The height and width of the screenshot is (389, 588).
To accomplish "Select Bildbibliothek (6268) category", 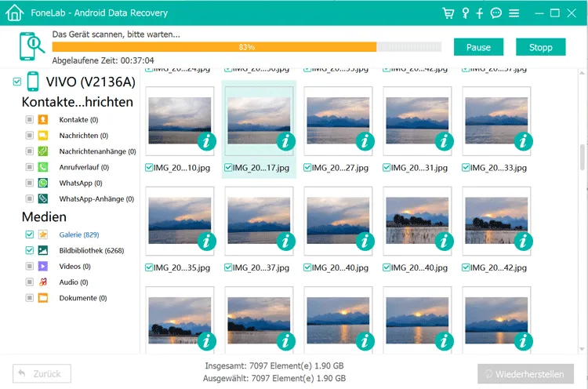I will click(91, 250).
